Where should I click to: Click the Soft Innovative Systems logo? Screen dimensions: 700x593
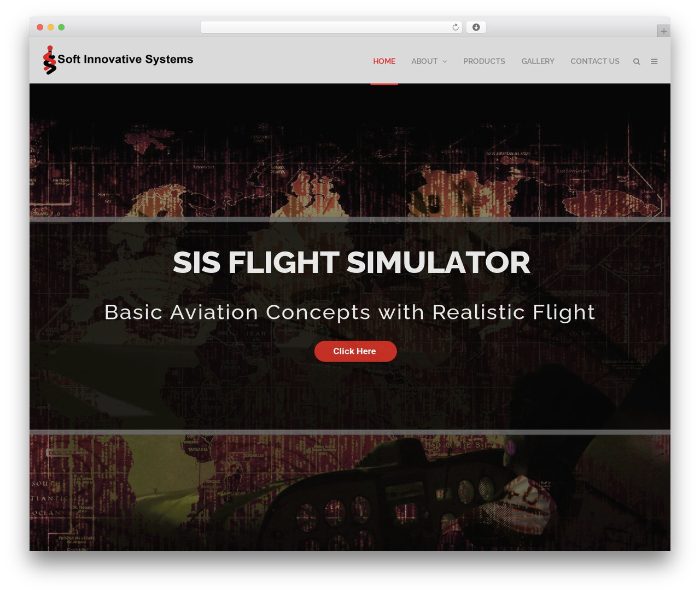pyautogui.click(x=118, y=60)
